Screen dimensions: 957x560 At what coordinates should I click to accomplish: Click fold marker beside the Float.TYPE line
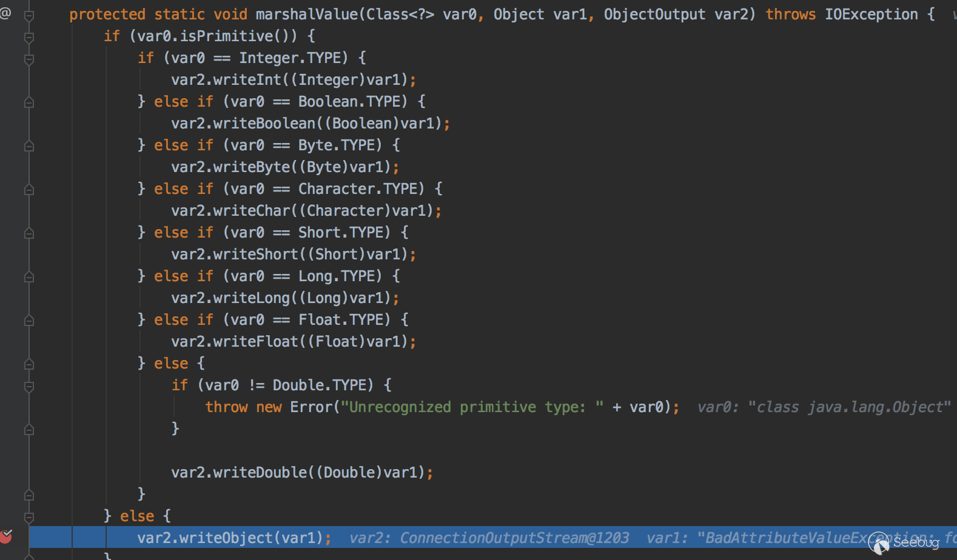[29, 321]
